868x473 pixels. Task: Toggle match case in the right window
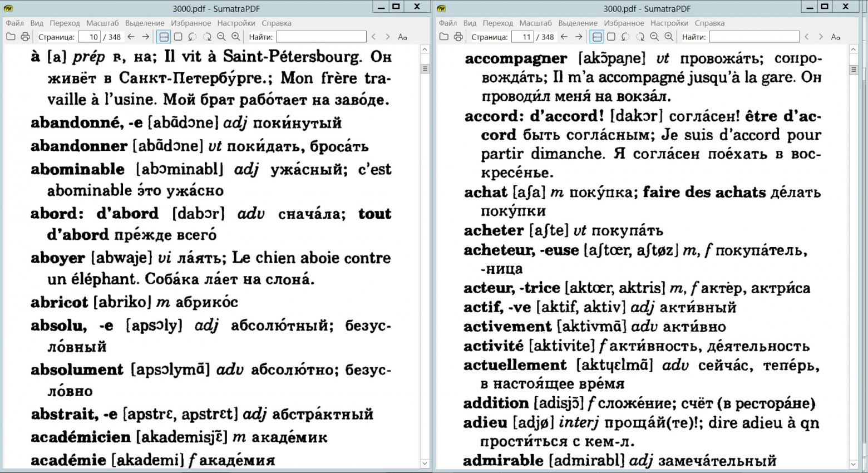pos(836,37)
